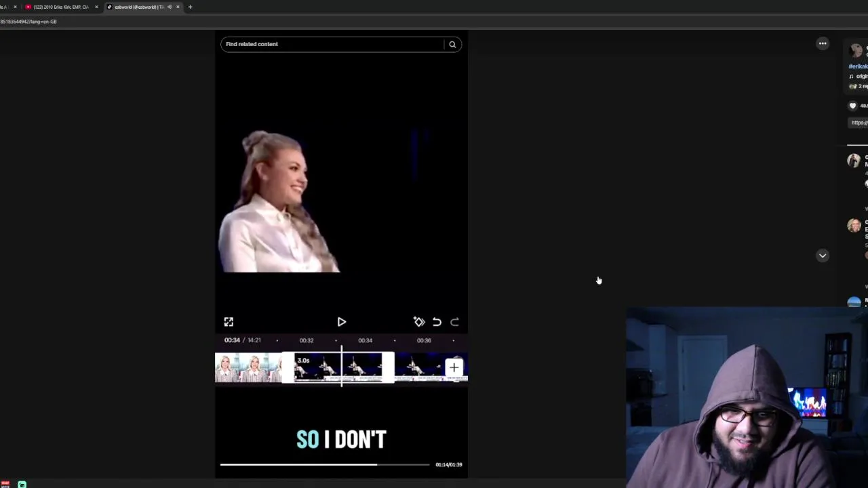Select the blonde woman clip at timeline start
Screen dimensions: 868x488
click(248, 368)
